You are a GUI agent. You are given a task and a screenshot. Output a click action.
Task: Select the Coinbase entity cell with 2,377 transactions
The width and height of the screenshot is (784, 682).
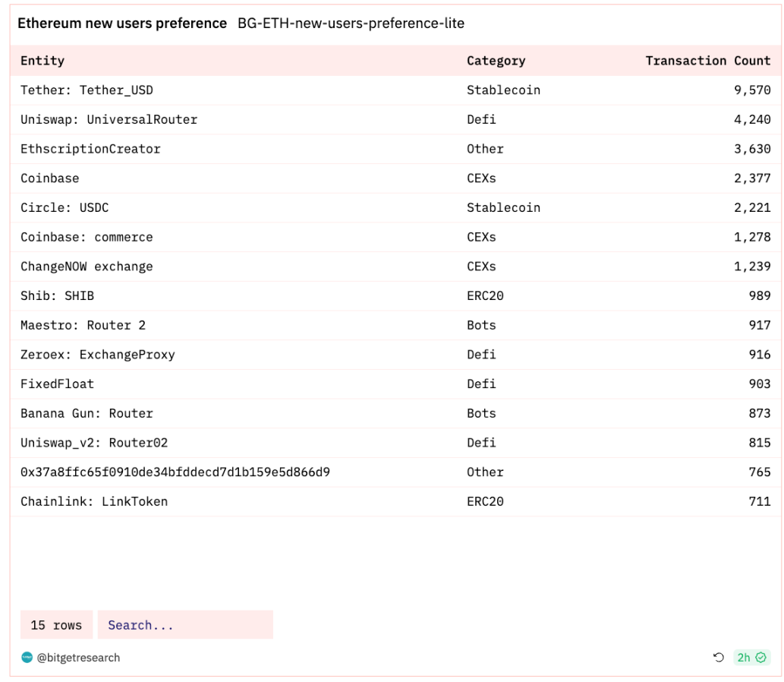50,178
